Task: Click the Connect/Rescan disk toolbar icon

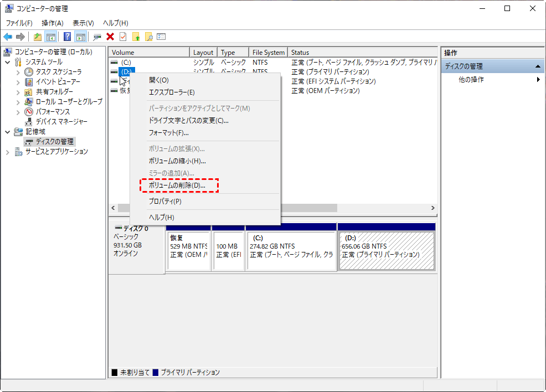Action: pyautogui.click(x=97, y=37)
